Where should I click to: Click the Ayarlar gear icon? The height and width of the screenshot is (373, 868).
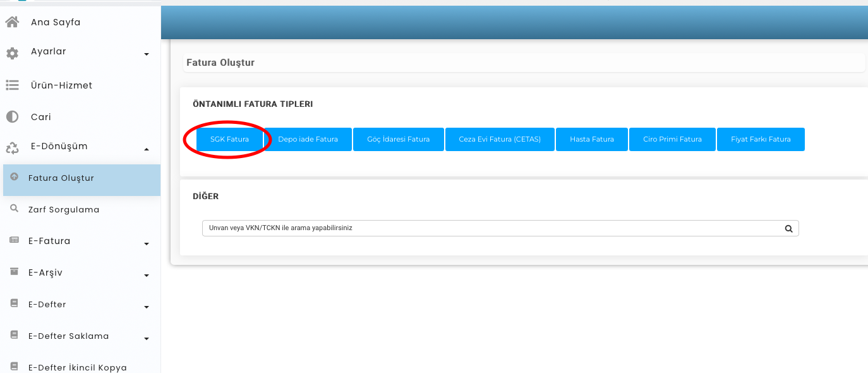[x=12, y=54]
